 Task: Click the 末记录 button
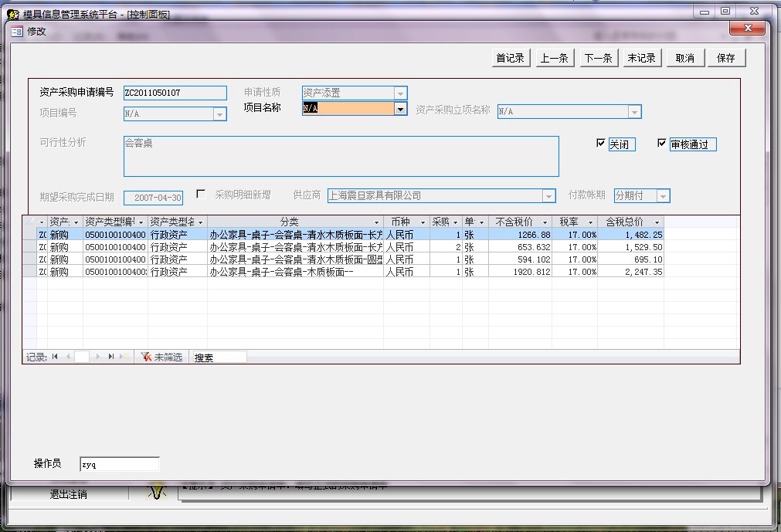641,58
